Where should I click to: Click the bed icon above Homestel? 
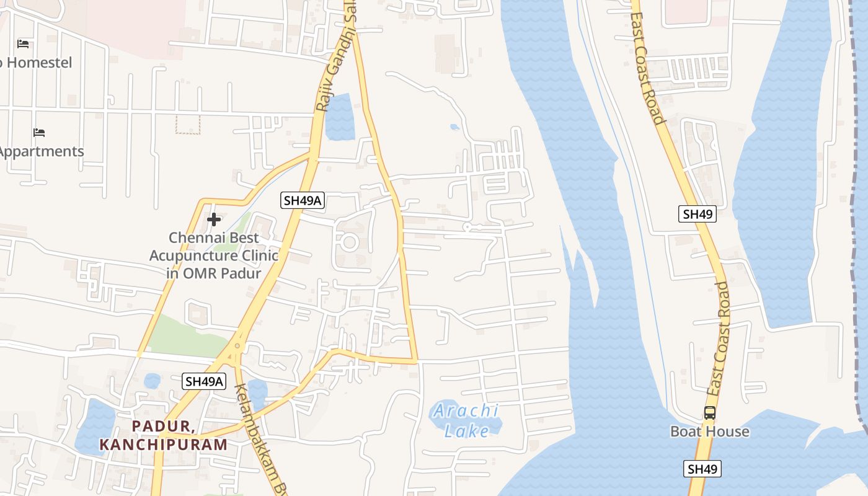[x=23, y=43]
